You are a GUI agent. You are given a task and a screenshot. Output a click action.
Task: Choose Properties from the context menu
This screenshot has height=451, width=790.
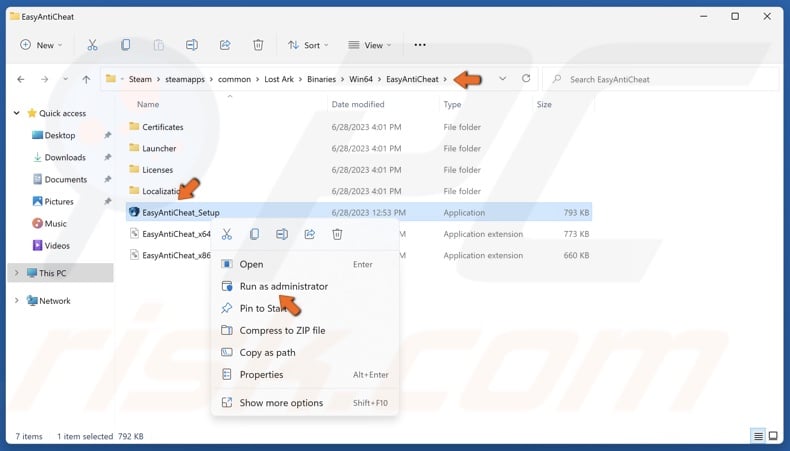pyautogui.click(x=305, y=374)
